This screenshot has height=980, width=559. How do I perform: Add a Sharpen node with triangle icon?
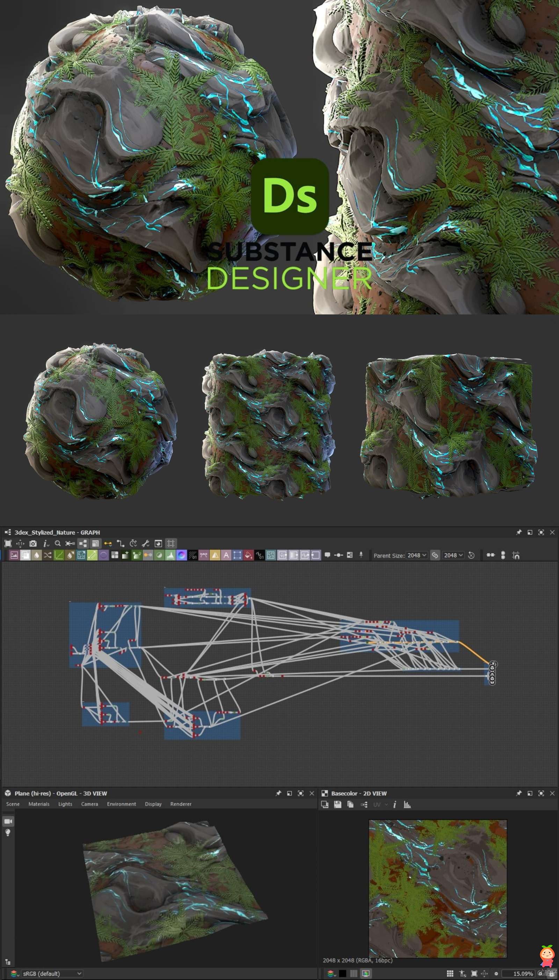[215, 556]
